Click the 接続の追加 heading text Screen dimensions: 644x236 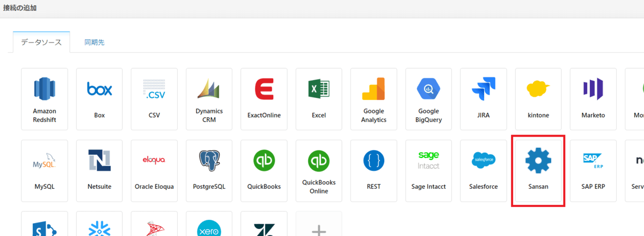pyautogui.click(x=20, y=8)
